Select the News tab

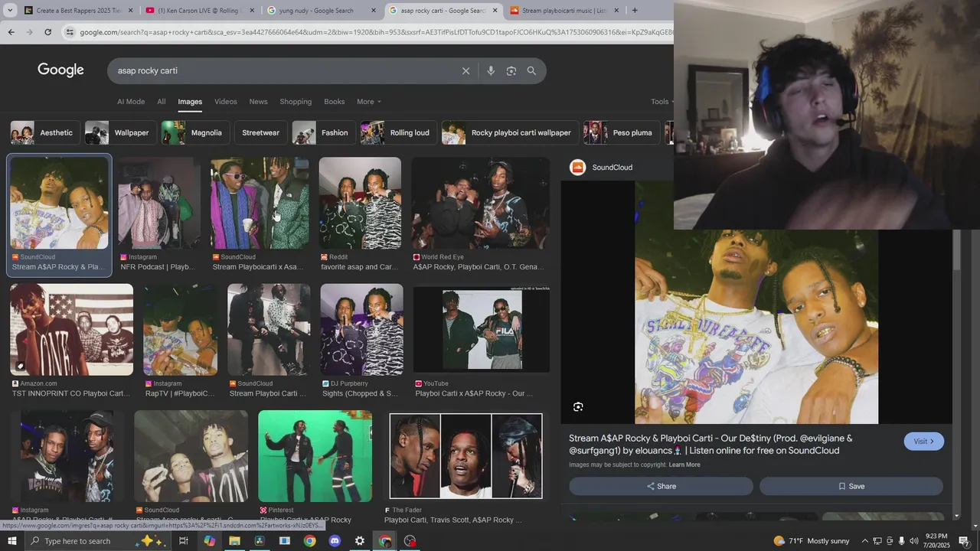(259, 102)
